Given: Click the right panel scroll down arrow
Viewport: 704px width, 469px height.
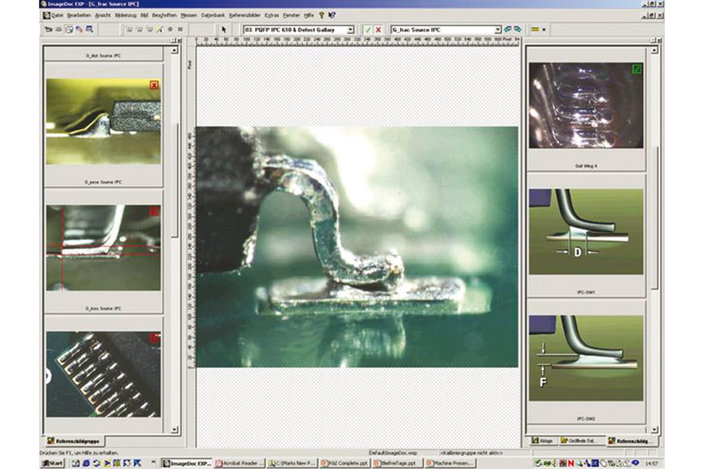Looking at the screenshot, I should point(654,430).
